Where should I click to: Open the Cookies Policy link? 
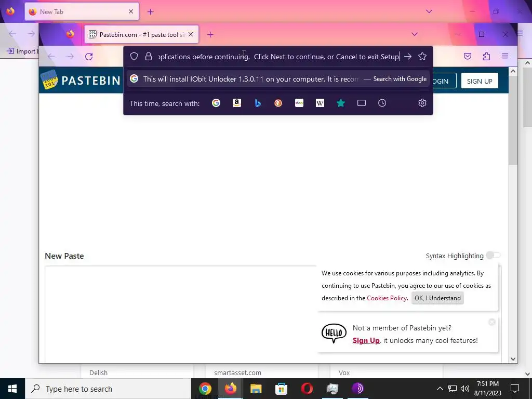(387, 298)
